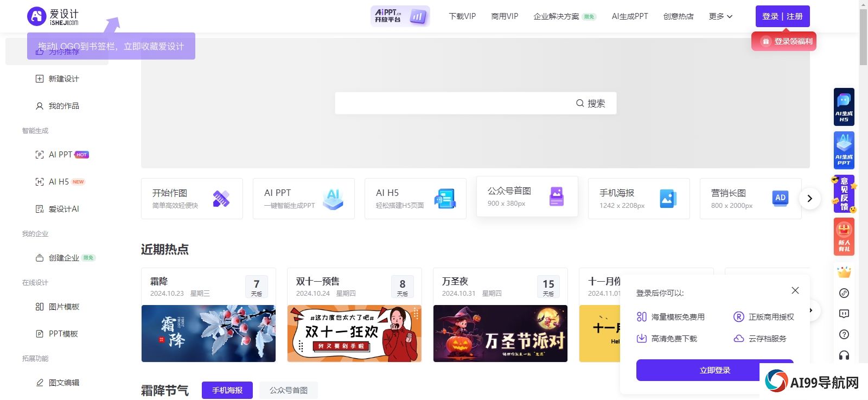Open 新建设计 in sidebar
Screen dimensions: 868x400
tap(58, 79)
